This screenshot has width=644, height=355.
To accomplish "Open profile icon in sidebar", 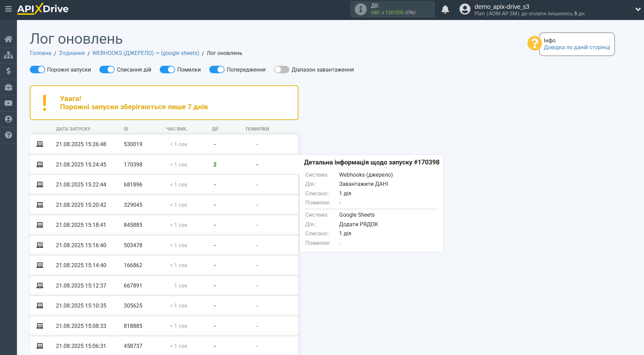I will 8,119.
